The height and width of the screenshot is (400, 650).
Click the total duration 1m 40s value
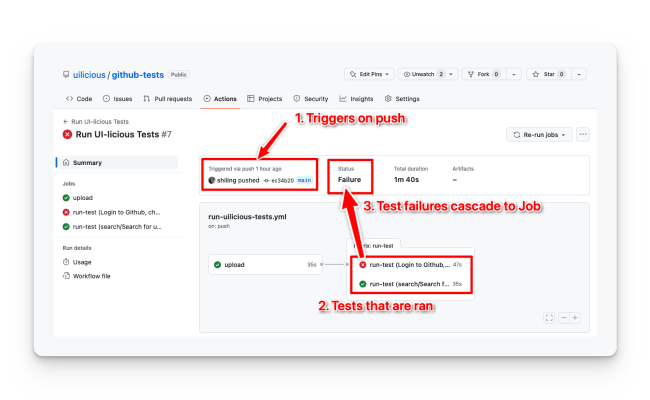point(406,179)
